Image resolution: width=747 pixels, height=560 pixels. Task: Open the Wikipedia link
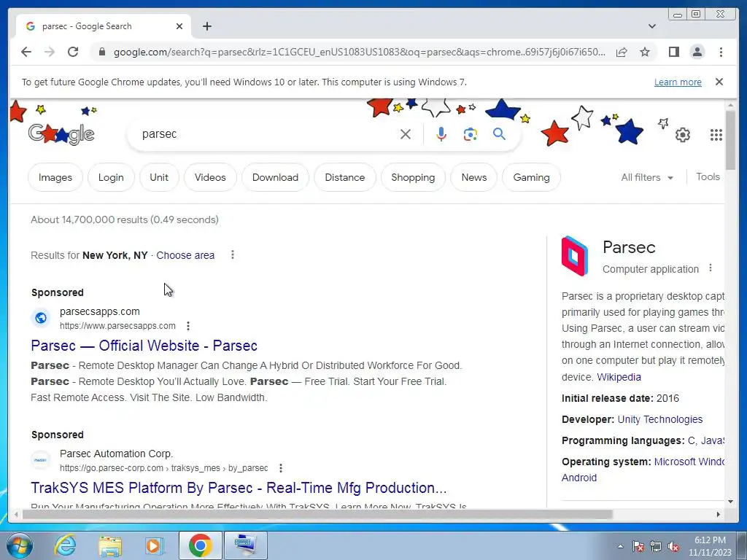click(x=619, y=377)
